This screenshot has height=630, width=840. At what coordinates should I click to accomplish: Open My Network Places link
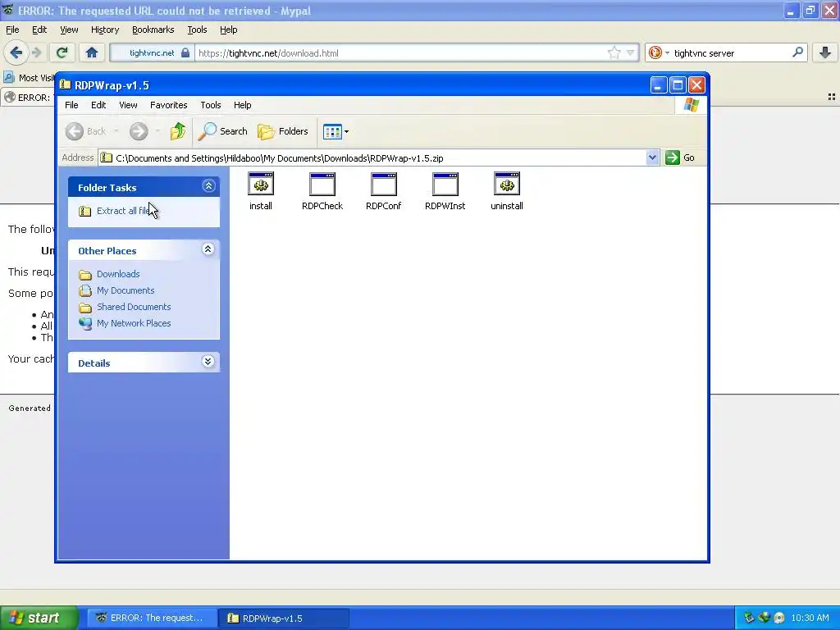pos(134,323)
